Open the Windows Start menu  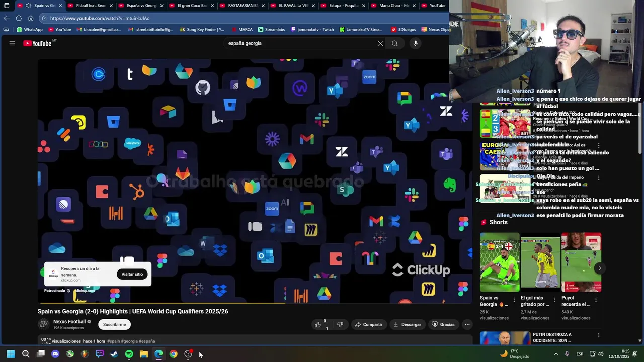[x=11, y=354]
